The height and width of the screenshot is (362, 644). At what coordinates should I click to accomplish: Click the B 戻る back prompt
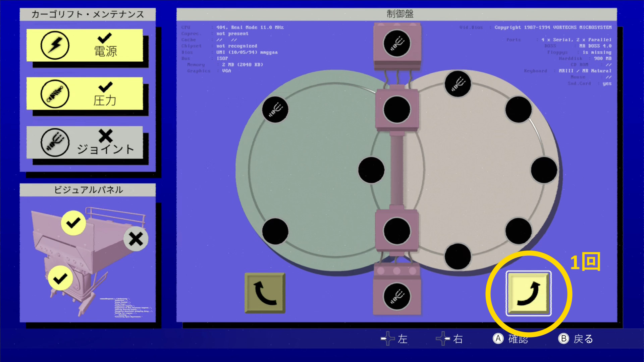coord(576,339)
